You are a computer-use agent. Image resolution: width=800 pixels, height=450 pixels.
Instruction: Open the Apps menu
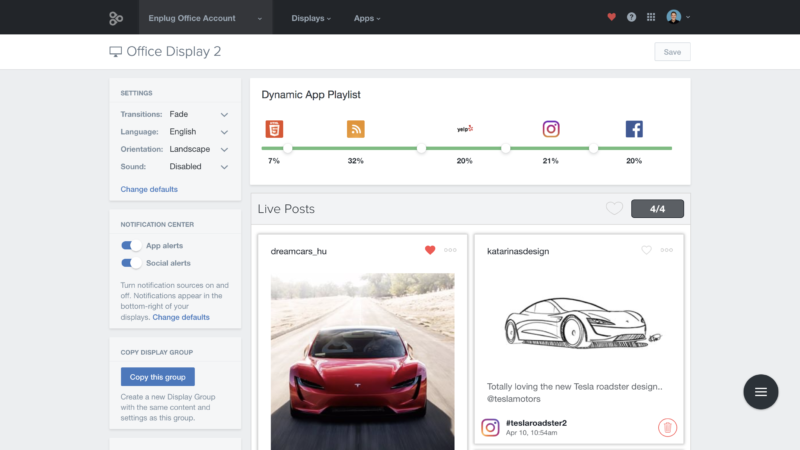[x=367, y=18]
